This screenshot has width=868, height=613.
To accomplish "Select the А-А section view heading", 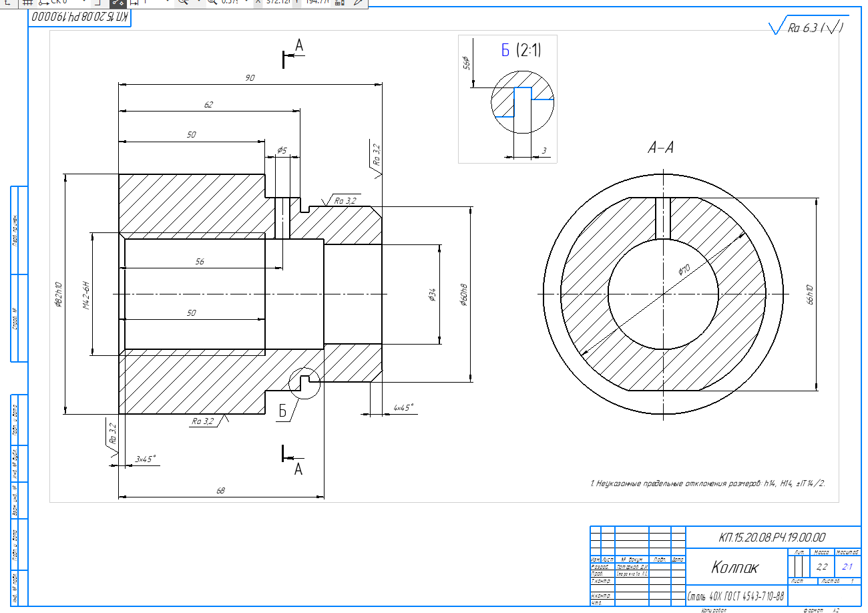I will click(660, 148).
